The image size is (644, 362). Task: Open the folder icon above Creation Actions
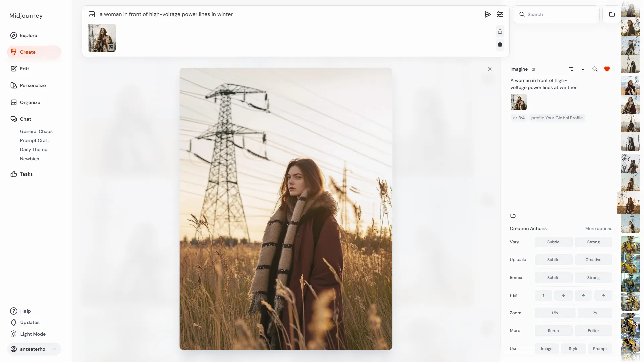click(x=513, y=216)
